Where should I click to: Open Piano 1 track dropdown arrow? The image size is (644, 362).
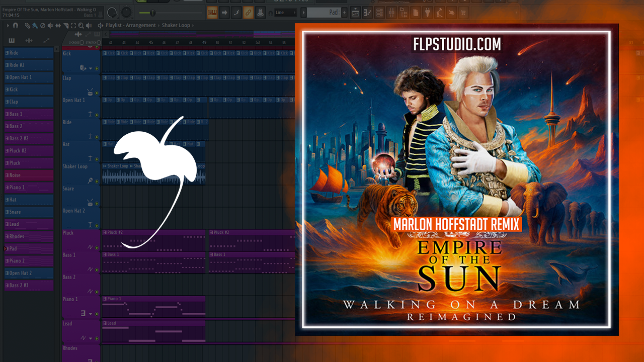coord(91,314)
